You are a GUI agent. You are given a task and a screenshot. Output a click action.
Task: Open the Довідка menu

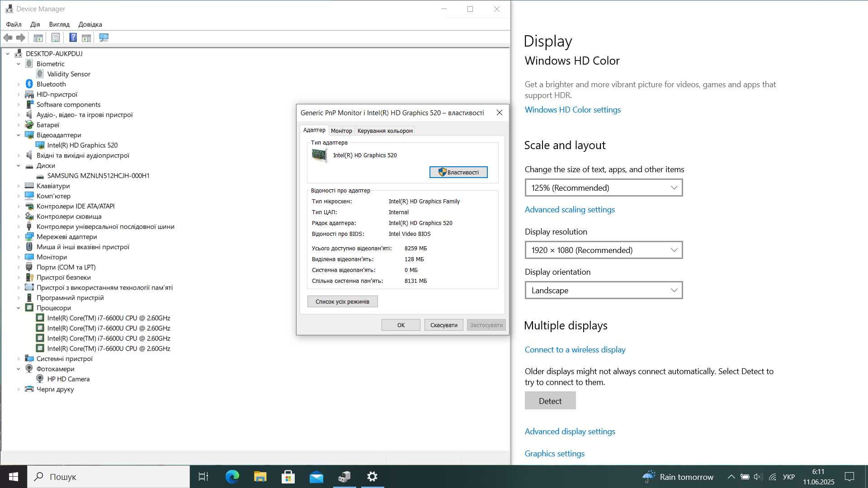[90, 24]
